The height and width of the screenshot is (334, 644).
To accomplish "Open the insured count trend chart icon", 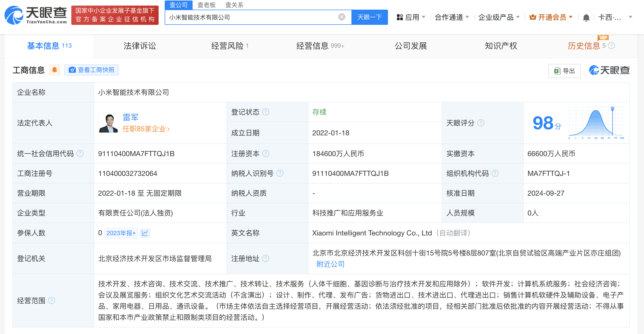I will pyautogui.click(x=145, y=233).
